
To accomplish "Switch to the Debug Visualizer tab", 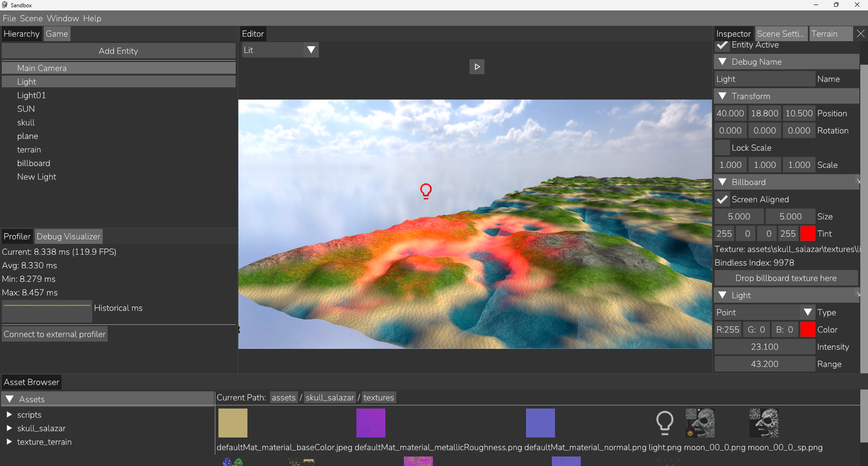I will point(69,237).
